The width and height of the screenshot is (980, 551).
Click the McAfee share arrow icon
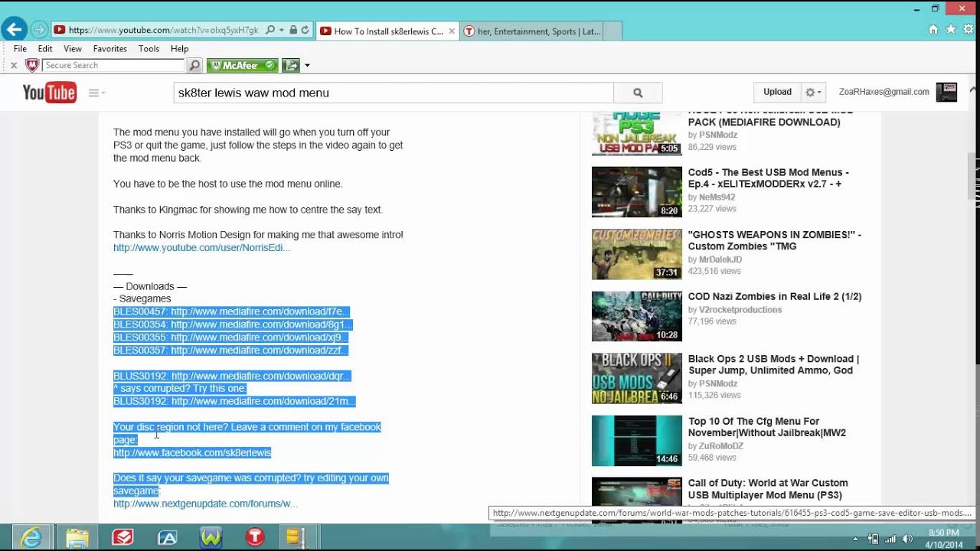tap(290, 66)
